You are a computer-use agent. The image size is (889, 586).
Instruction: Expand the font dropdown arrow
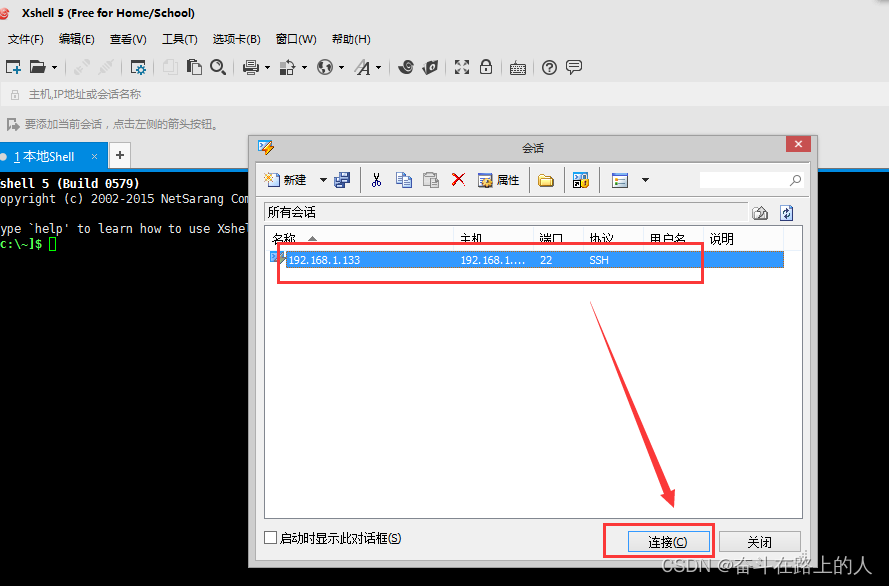pos(379,67)
